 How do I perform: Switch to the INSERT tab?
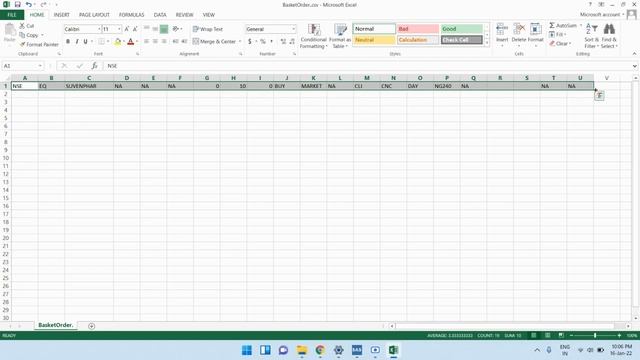point(62,15)
